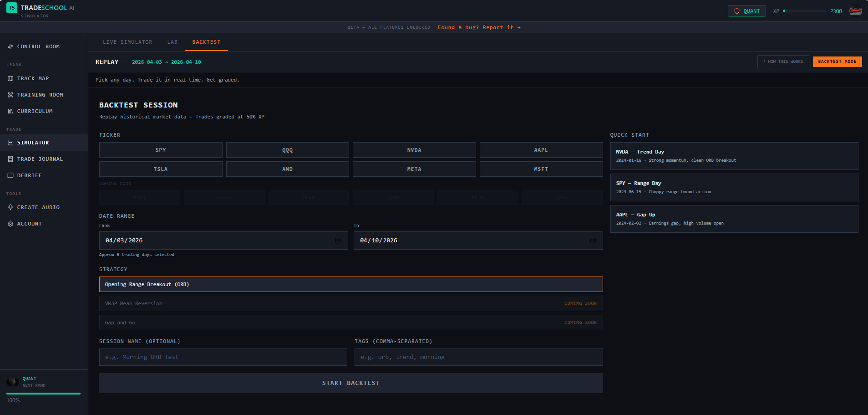Open the From date calendar picker
Image resolution: width=868 pixels, height=415 pixels.
[x=338, y=241]
